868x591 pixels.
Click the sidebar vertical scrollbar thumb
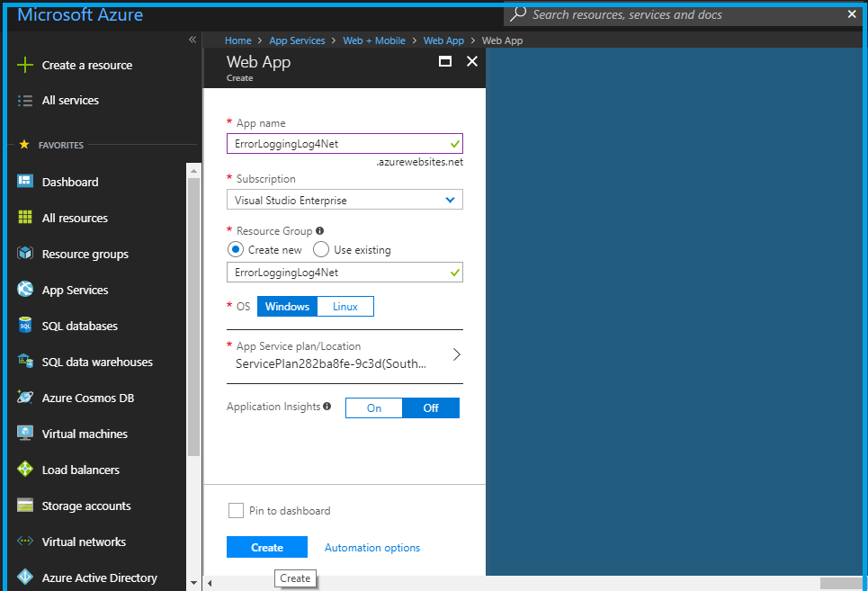(x=193, y=317)
